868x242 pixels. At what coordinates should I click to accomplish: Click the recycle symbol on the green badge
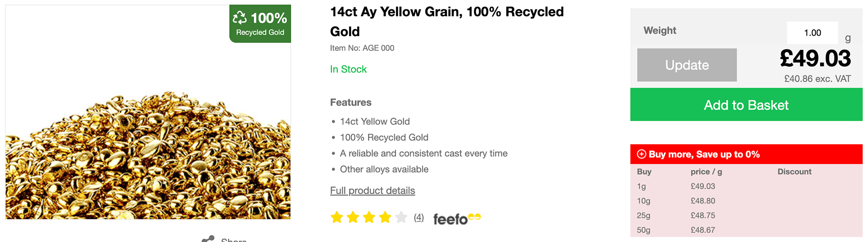pyautogui.click(x=240, y=18)
